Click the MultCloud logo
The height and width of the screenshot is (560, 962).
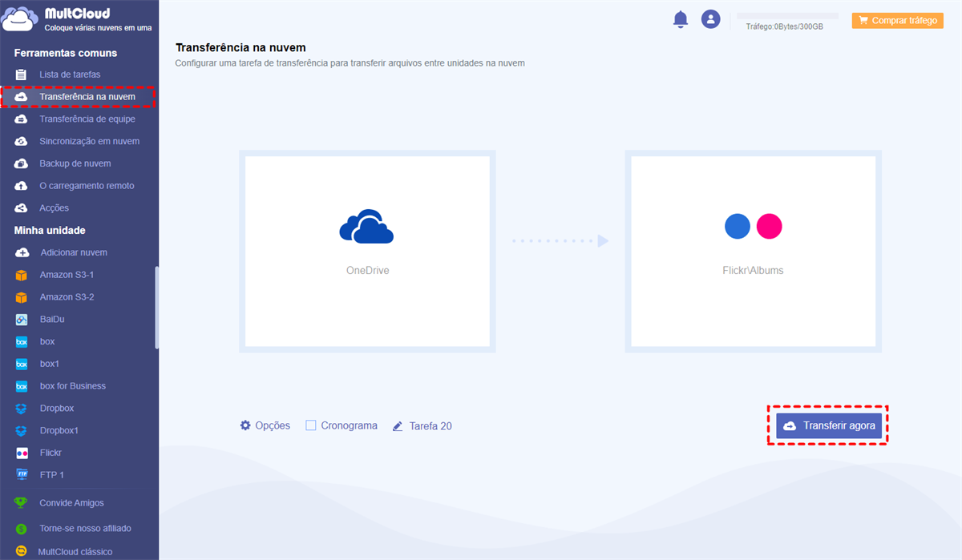[77, 19]
